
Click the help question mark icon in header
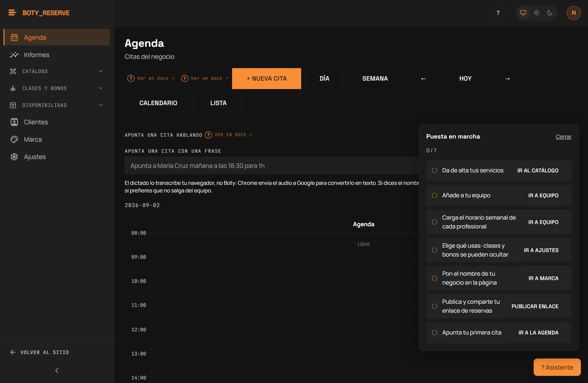[x=498, y=13]
